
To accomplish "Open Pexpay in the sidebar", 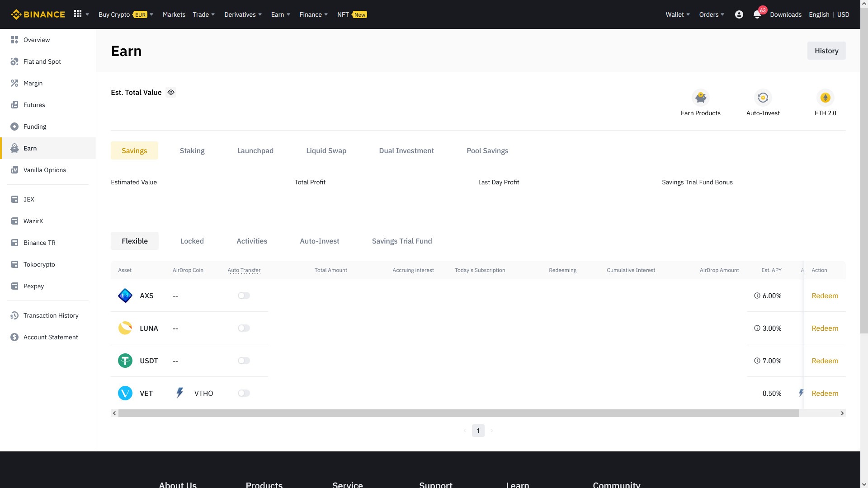I will 48,286.
